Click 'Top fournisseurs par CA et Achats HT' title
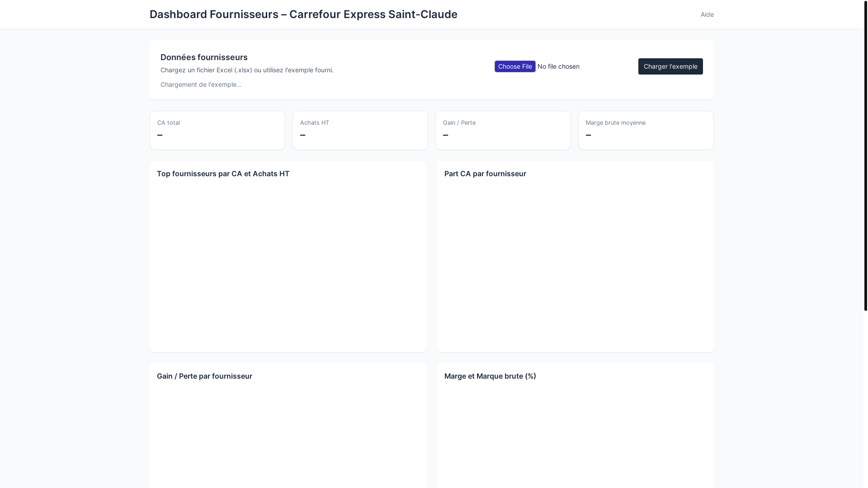This screenshot has height=488, width=868. point(223,174)
